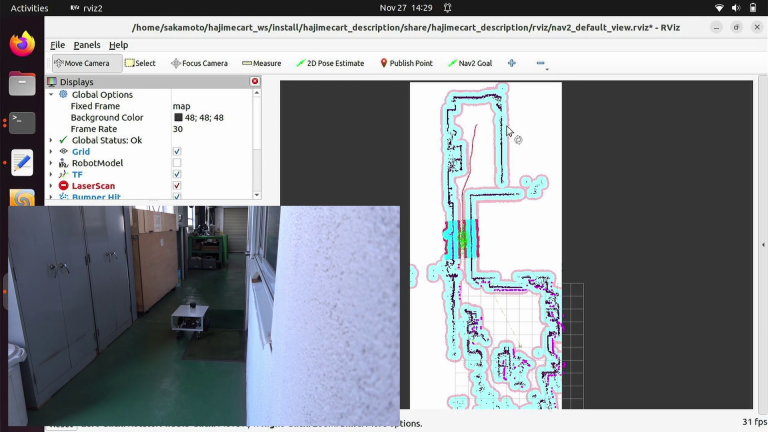The width and height of the screenshot is (768, 432).
Task: Click the plus icon to add a tool
Action: [512, 63]
